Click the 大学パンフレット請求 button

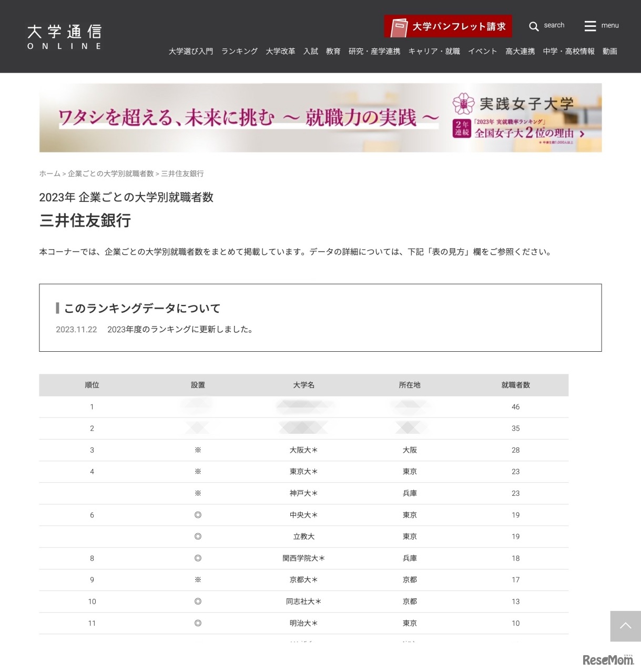coord(448,26)
